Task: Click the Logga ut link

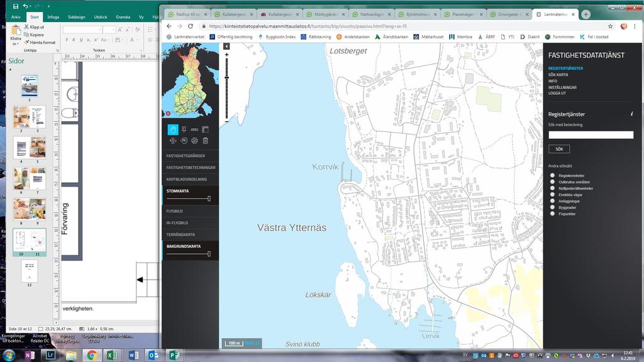Action: pyautogui.click(x=557, y=93)
